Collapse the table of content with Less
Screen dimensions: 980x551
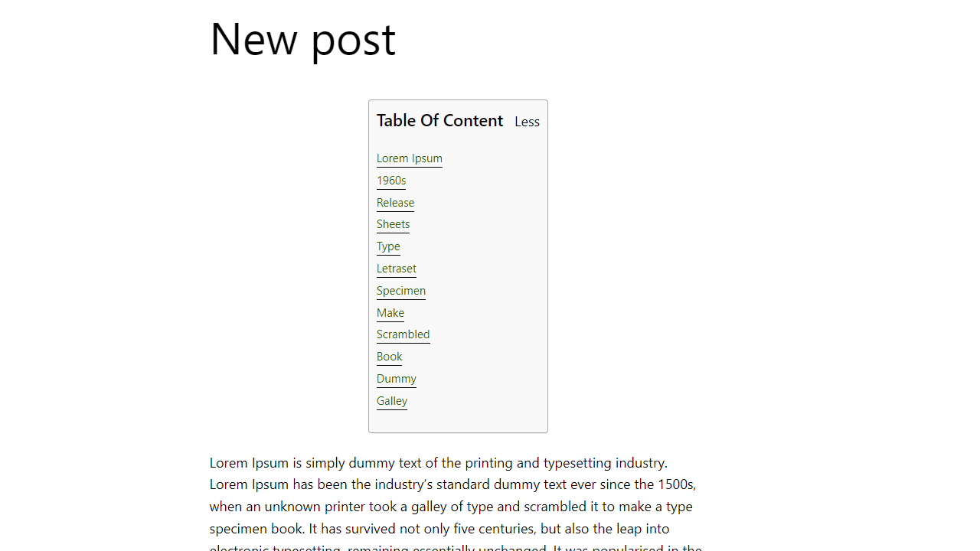click(x=527, y=122)
